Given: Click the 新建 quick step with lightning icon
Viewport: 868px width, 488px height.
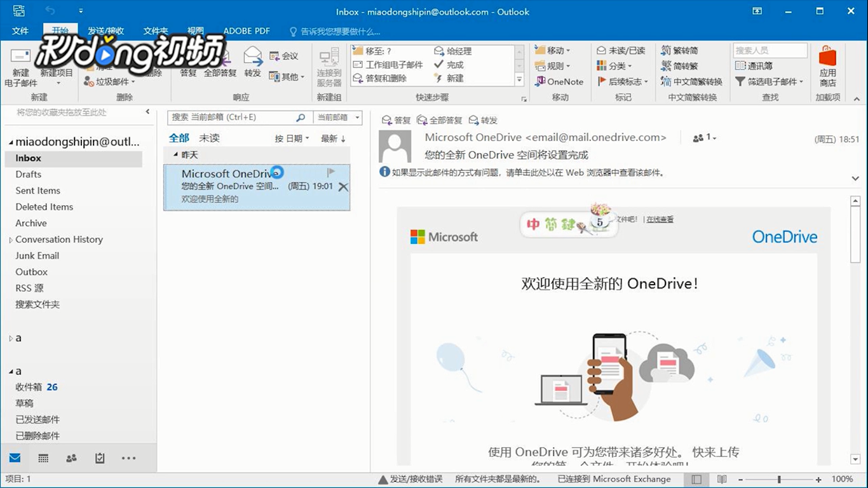Looking at the screenshot, I should (x=449, y=78).
